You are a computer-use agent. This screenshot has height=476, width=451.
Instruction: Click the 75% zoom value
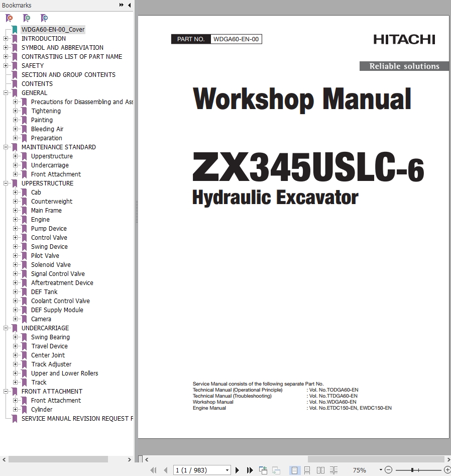[x=360, y=470]
